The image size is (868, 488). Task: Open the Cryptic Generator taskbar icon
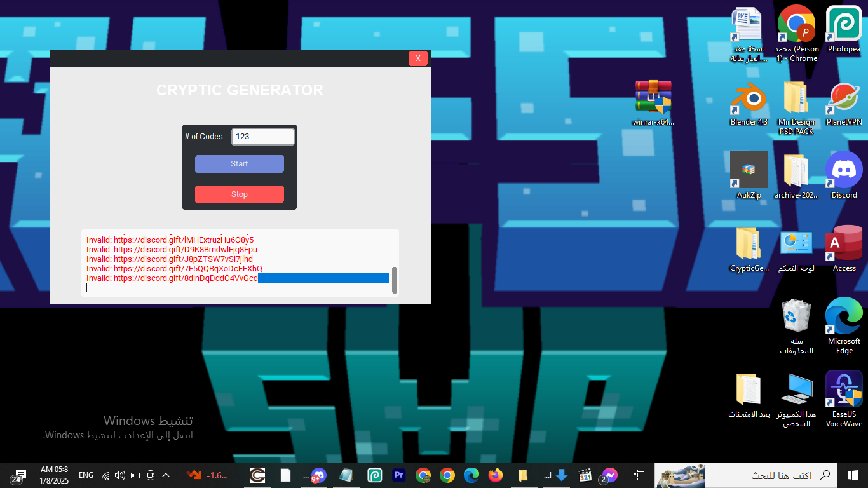click(257, 475)
